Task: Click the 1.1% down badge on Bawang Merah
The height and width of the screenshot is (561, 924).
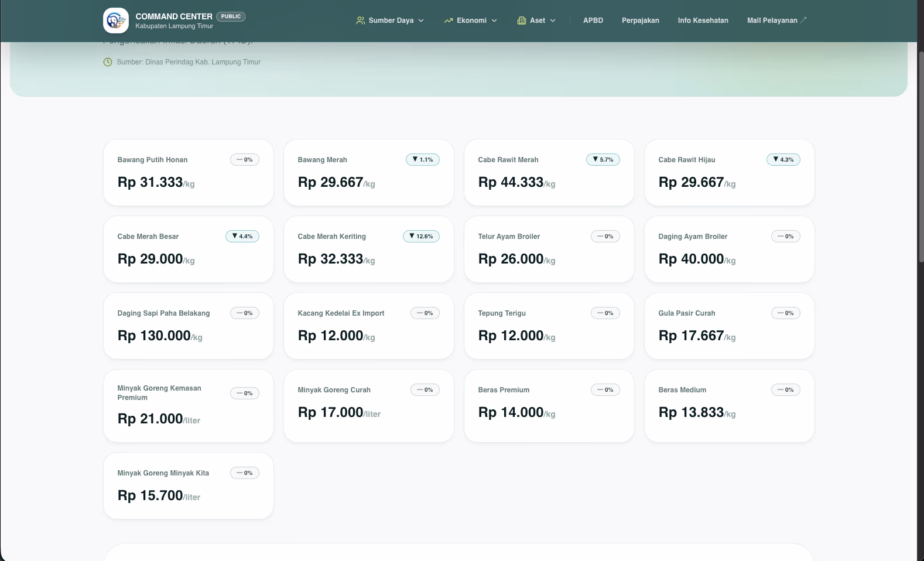Action: [x=423, y=160]
